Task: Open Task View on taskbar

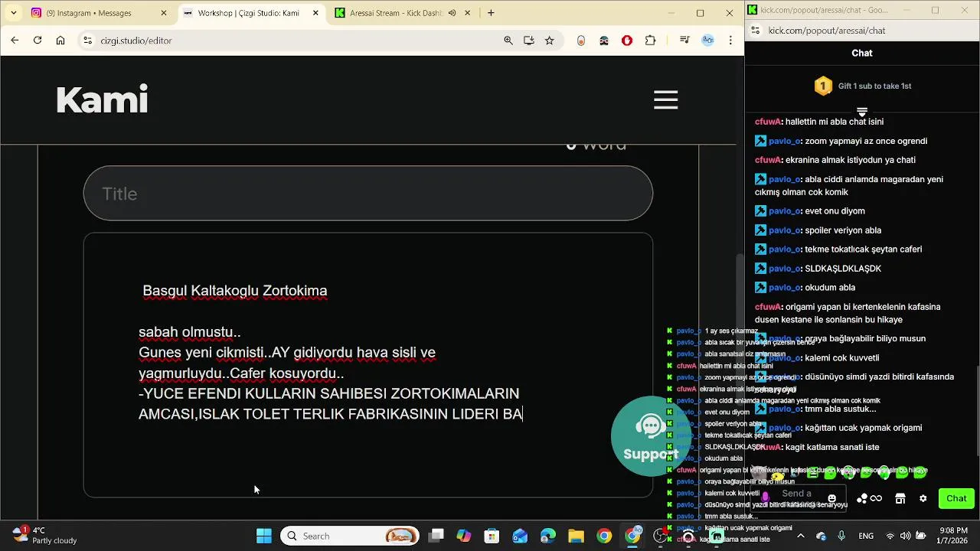Action: pos(436,536)
